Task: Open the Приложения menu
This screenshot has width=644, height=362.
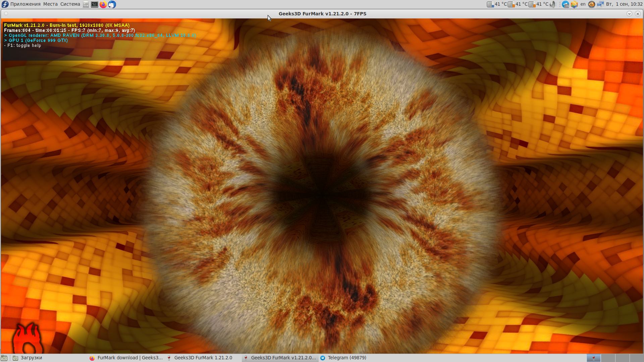Action: 25,4
